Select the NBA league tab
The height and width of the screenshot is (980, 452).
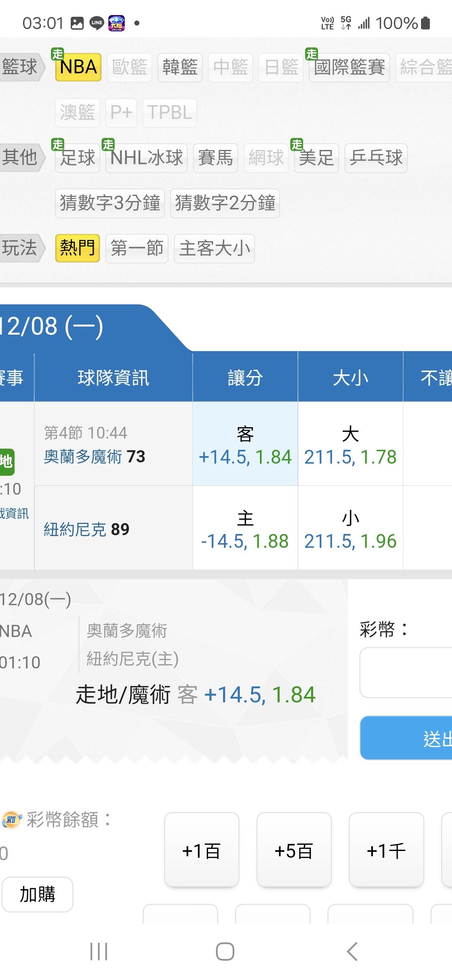[78, 67]
